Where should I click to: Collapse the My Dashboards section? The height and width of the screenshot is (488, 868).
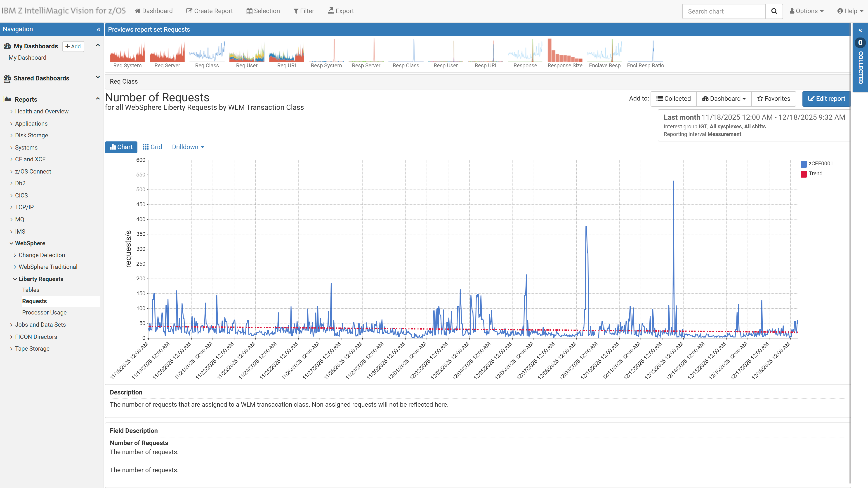[98, 45]
